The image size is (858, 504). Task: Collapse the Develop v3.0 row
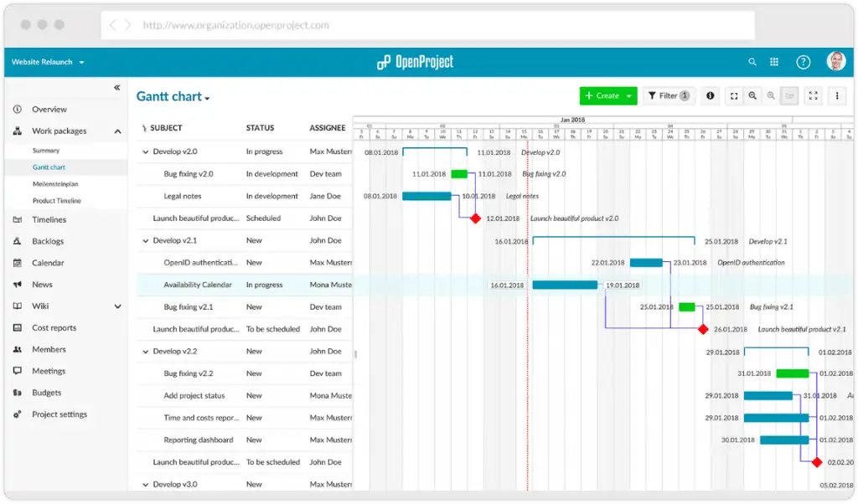click(146, 485)
